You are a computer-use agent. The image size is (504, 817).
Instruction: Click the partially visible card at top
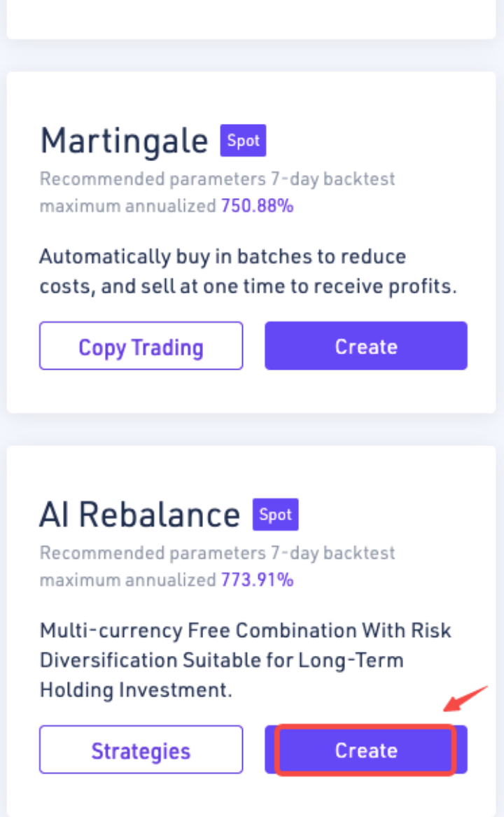coord(251,19)
